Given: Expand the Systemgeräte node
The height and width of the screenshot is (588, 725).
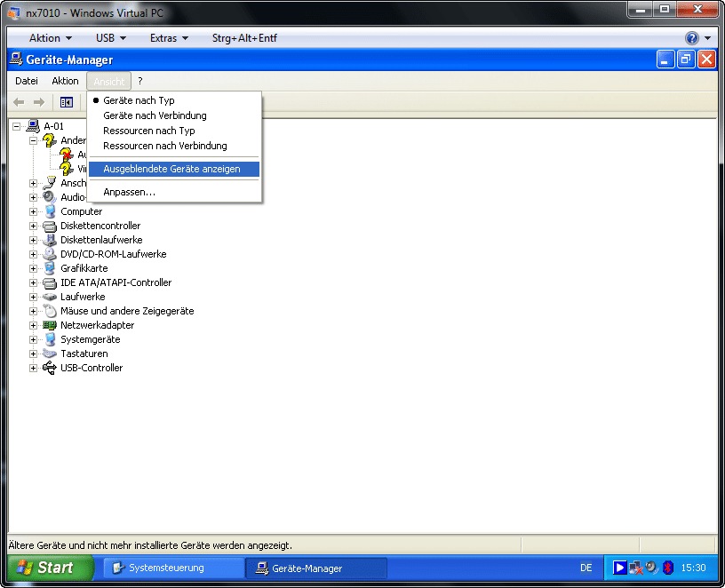Looking at the screenshot, I should click(x=33, y=340).
